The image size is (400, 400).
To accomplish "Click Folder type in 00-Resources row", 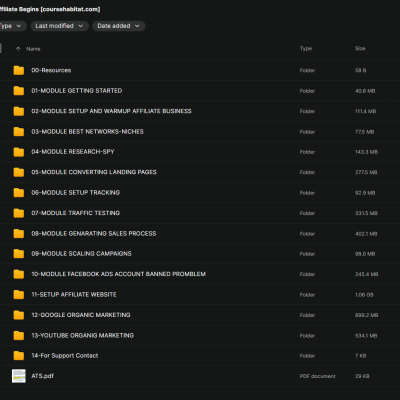I will (307, 71).
